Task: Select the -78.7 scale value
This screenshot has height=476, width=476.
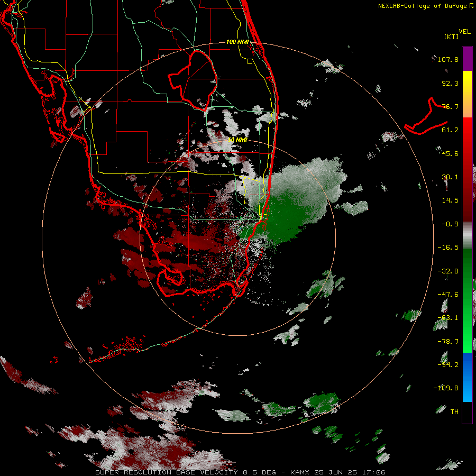Action: pyautogui.click(x=448, y=342)
